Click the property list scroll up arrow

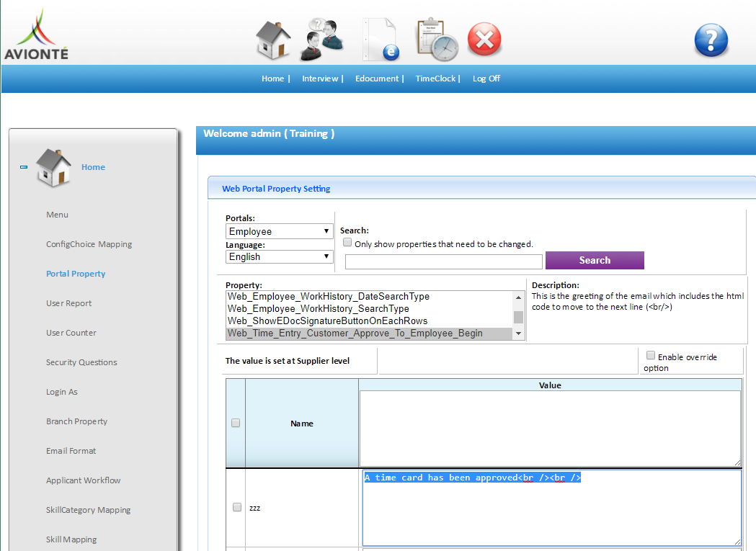coord(518,297)
